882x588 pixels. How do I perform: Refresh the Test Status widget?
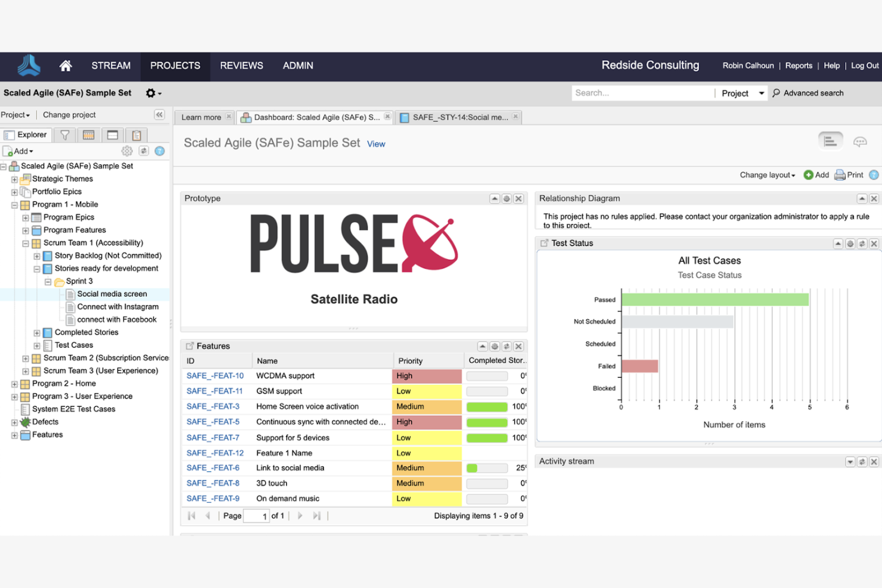(x=862, y=244)
